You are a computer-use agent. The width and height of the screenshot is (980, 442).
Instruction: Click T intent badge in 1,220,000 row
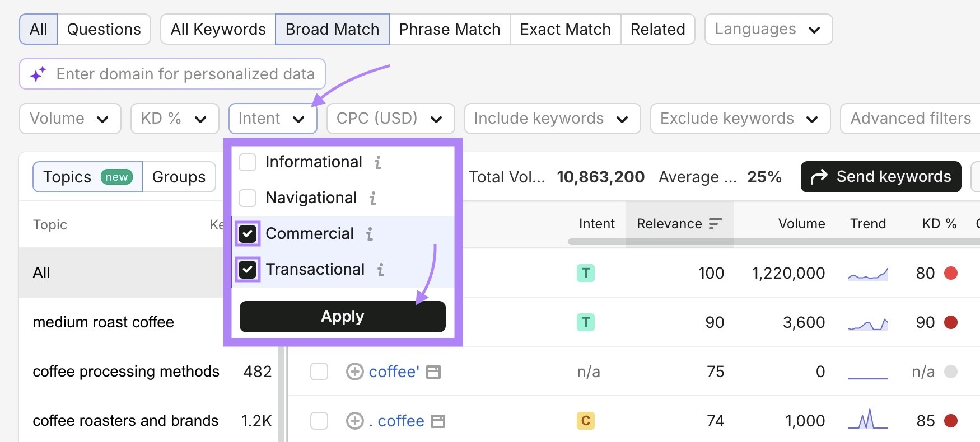(x=586, y=273)
